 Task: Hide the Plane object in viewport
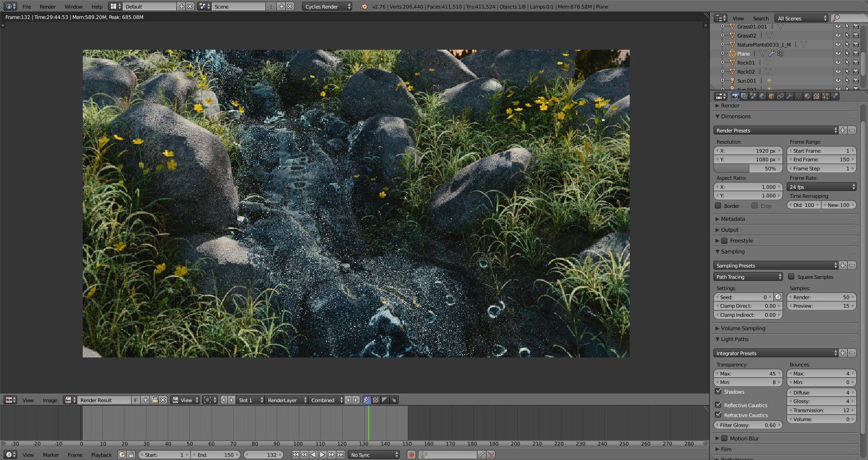point(838,54)
